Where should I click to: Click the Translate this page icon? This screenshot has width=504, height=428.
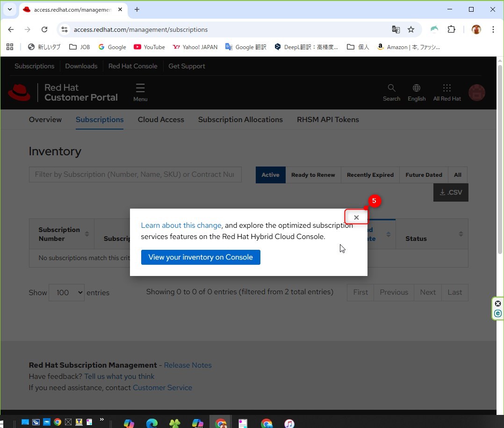tap(396, 29)
